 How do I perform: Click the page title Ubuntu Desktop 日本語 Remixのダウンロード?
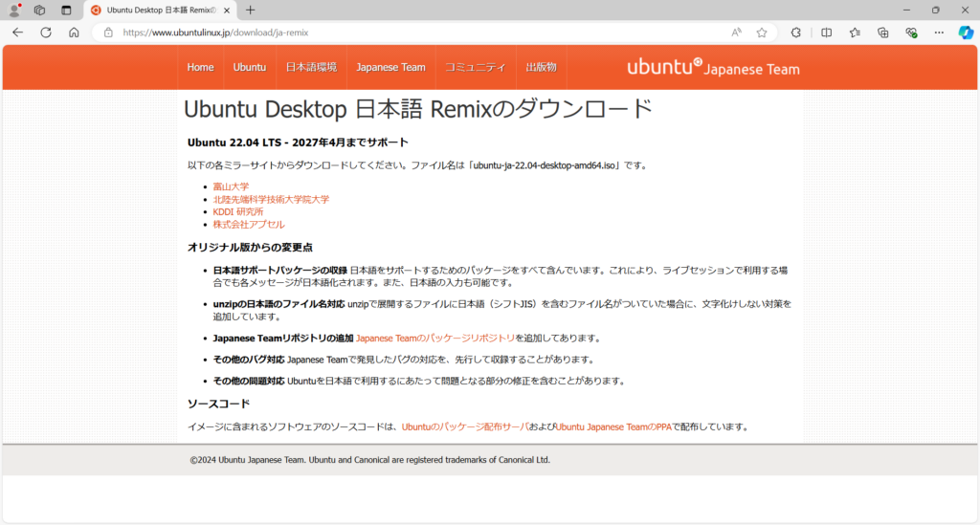[417, 109]
